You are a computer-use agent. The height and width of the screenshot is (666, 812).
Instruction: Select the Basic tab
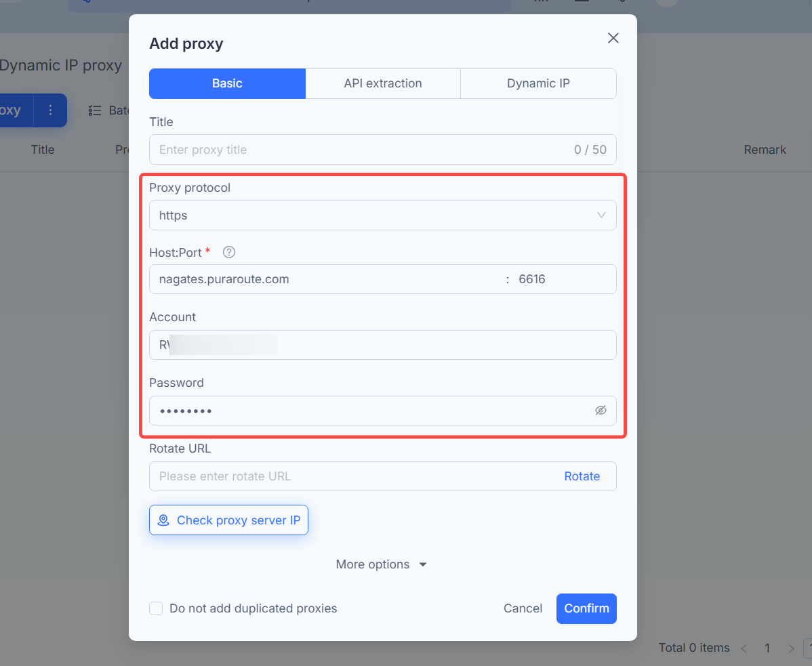click(227, 83)
